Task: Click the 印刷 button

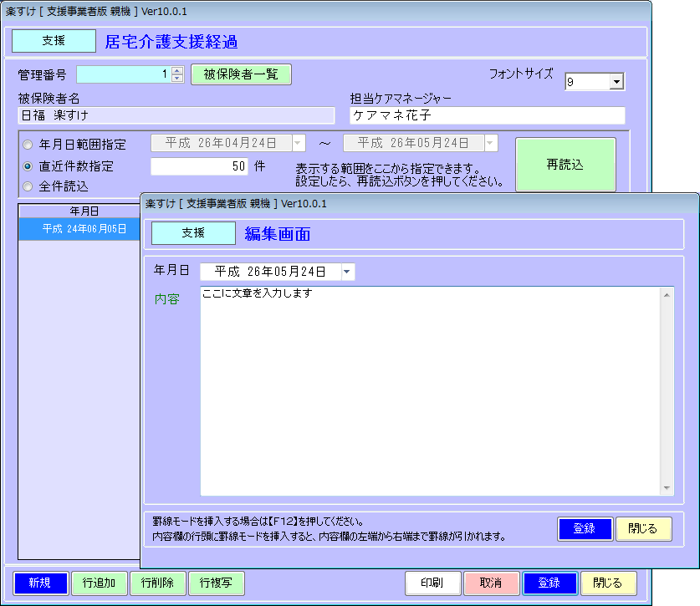Action: tap(432, 583)
